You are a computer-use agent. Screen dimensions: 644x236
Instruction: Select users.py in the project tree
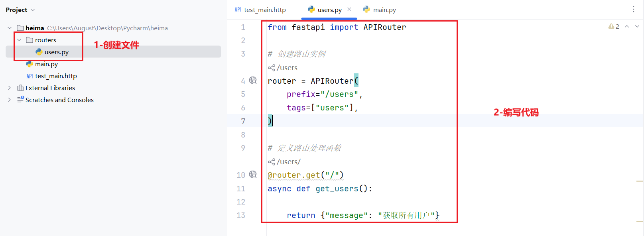coord(56,52)
